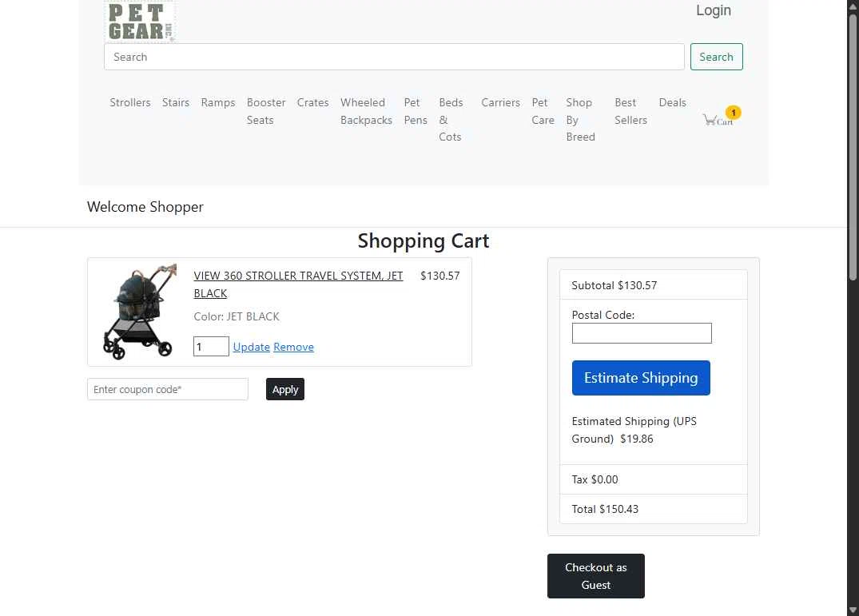859x616 pixels.
Task: Open the Deals menu item
Action: click(672, 102)
